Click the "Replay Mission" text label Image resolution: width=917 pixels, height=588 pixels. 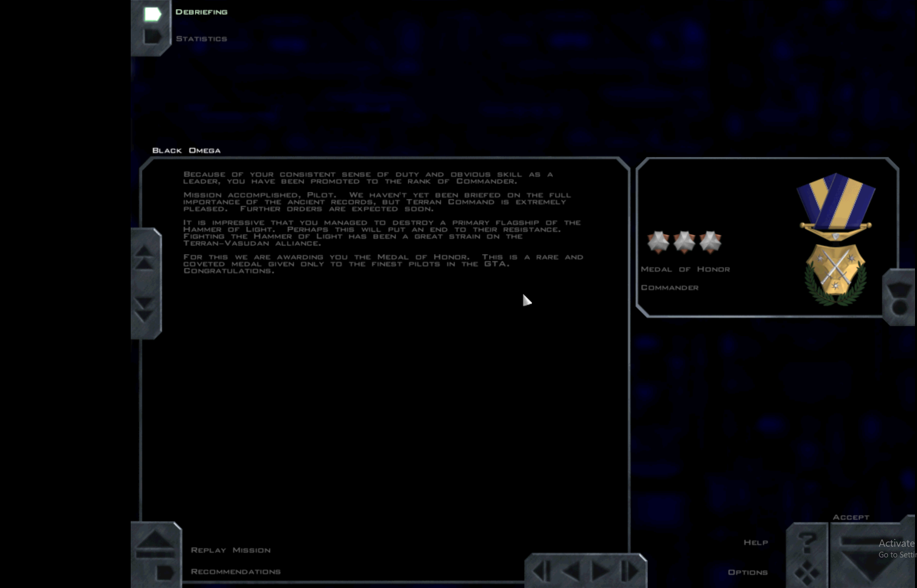click(231, 550)
